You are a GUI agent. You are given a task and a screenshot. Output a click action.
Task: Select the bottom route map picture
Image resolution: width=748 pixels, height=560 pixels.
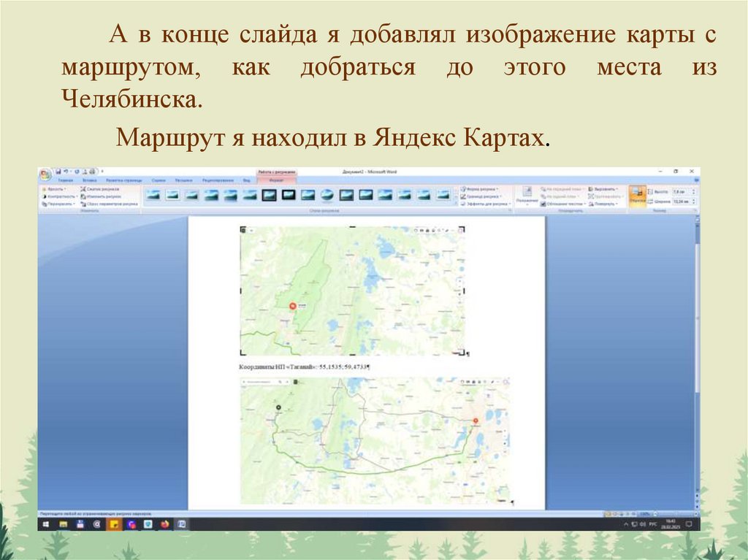(375, 441)
